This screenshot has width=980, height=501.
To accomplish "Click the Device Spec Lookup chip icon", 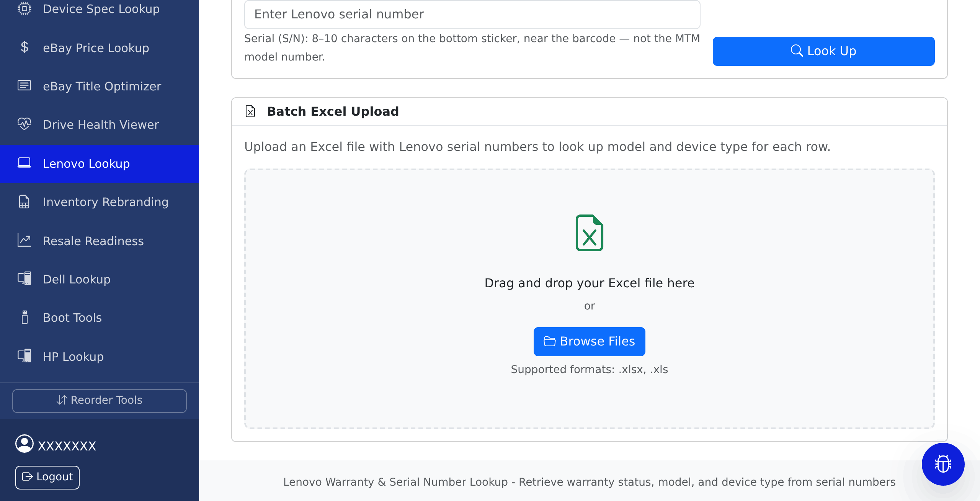I will pyautogui.click(x=24, y=8).
